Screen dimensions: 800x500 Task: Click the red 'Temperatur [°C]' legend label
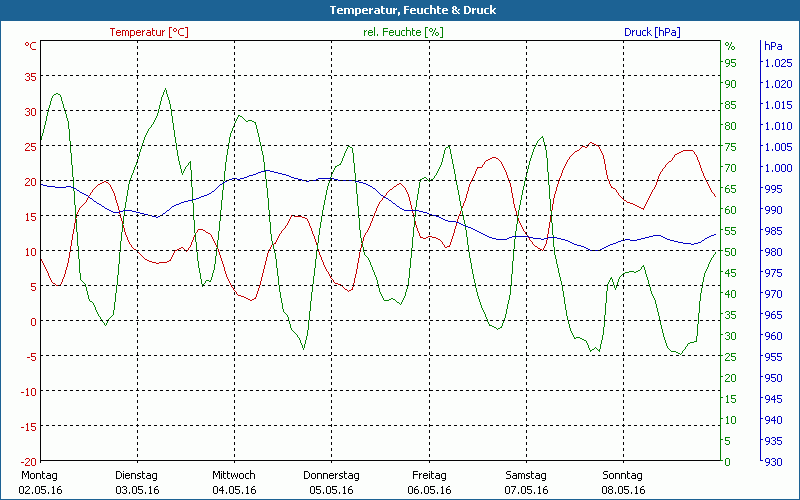149,32
